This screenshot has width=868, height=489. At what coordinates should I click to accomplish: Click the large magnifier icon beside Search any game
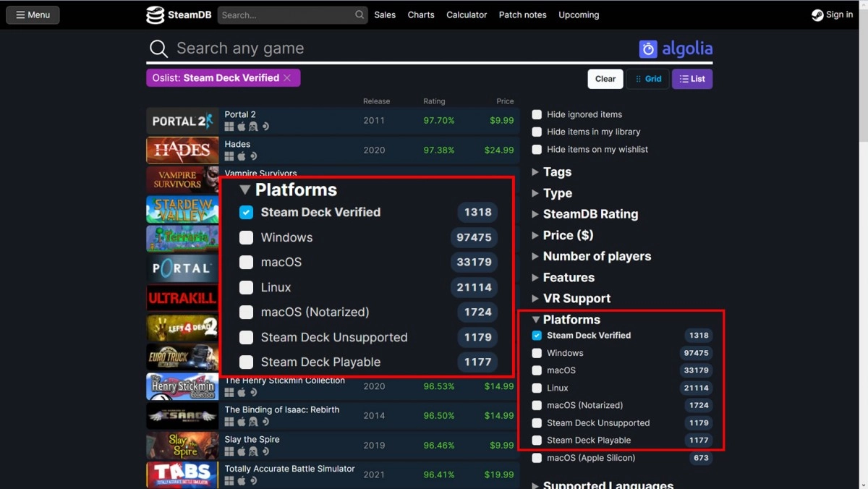tap(158, 48)
